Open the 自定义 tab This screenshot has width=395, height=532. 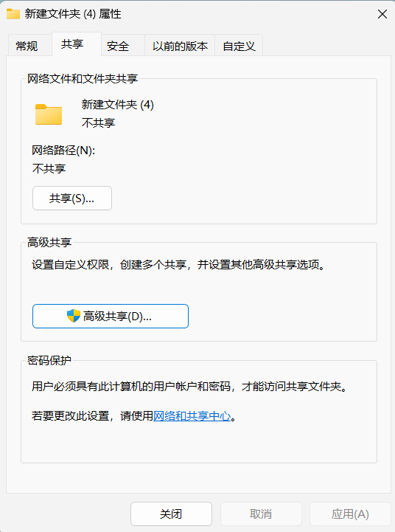pyautogui.click(x=239, y=46)
